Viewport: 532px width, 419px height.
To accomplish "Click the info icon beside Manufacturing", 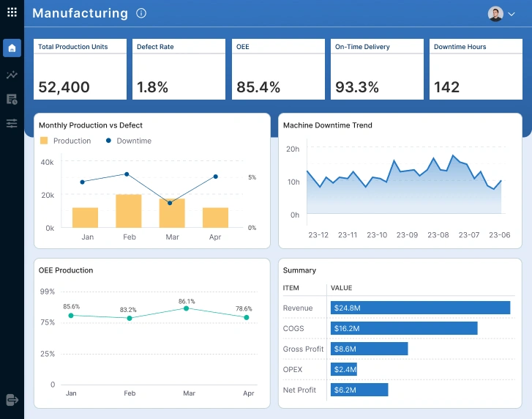I will 141,13.
